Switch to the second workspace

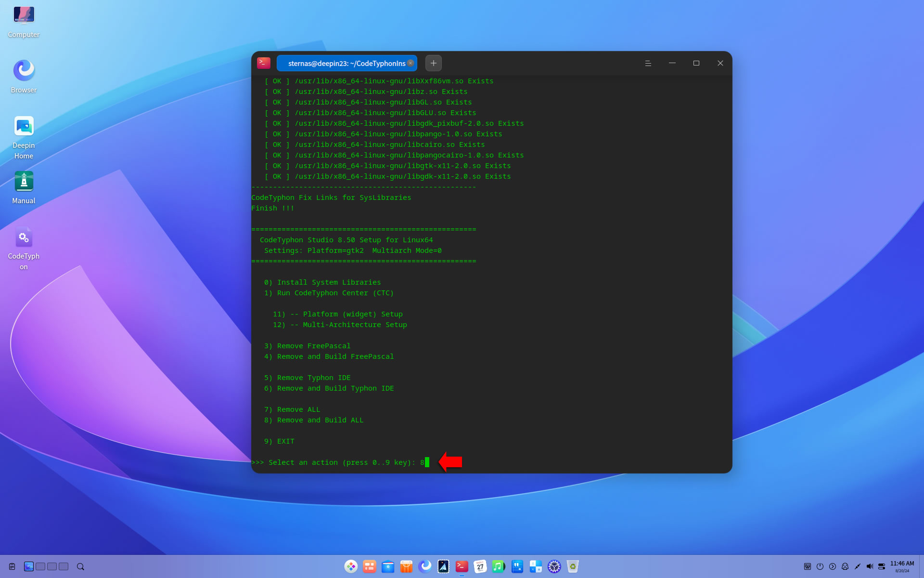pyautogui.click(x=40, y=566)
